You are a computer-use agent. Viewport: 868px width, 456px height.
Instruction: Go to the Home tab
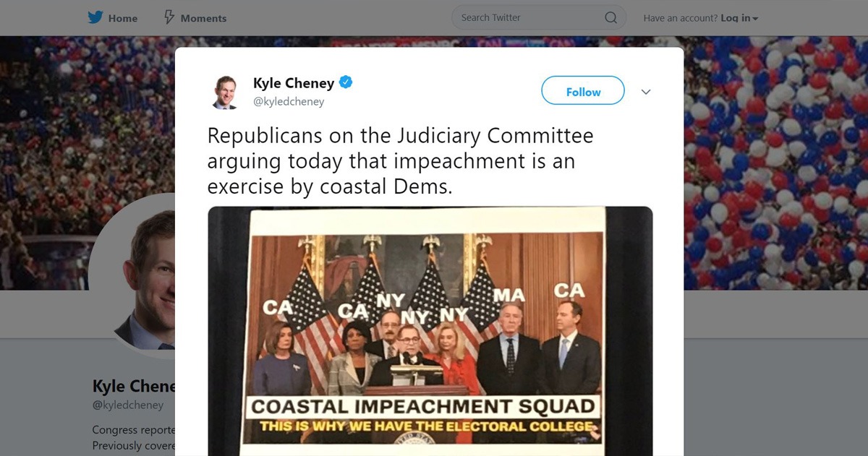[x=114, y=18]
